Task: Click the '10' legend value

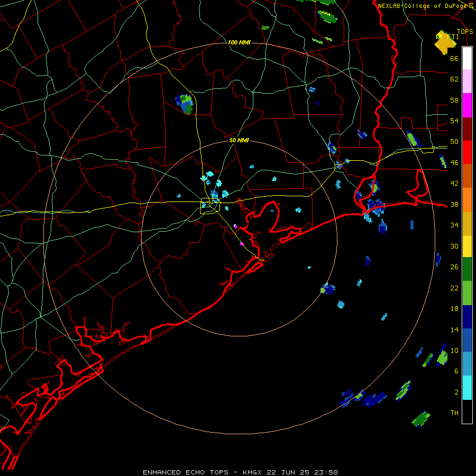Action: pos(454,350)
